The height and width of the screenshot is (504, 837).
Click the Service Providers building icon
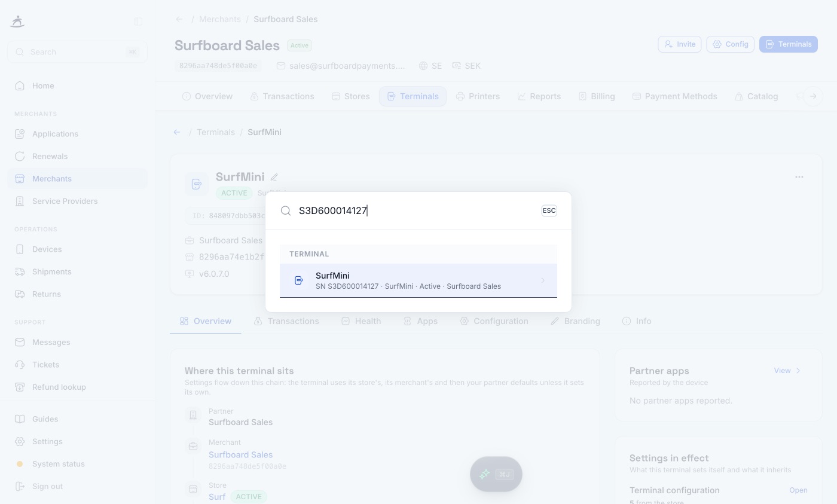click(x=20, y=201)
